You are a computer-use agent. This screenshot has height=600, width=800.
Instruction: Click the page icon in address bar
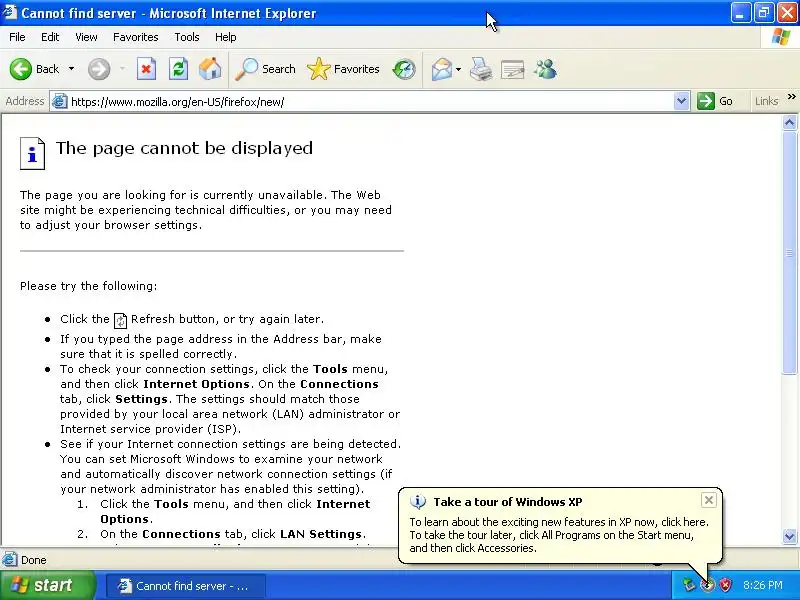click(60, 101)
